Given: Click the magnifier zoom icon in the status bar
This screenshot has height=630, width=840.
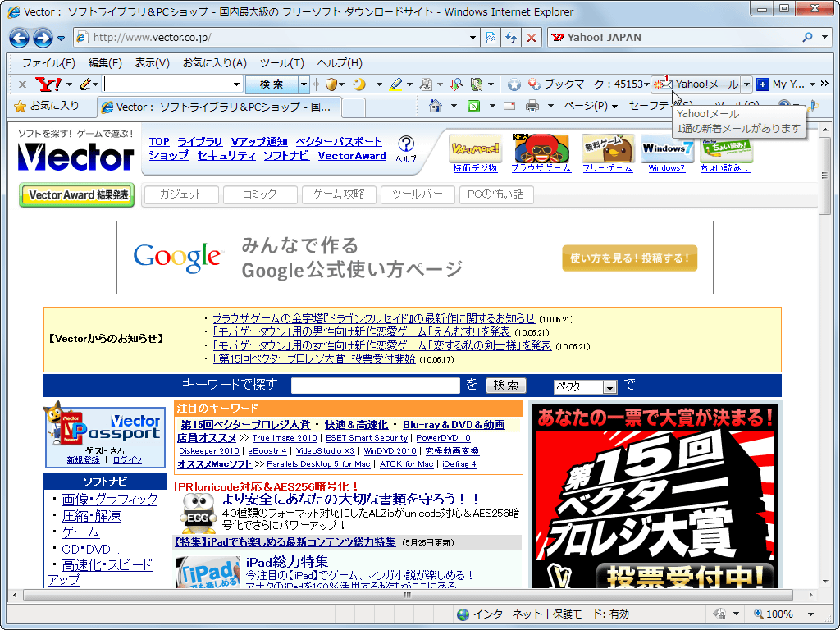Looking at the screenshot, I should (x=759, y=614).
